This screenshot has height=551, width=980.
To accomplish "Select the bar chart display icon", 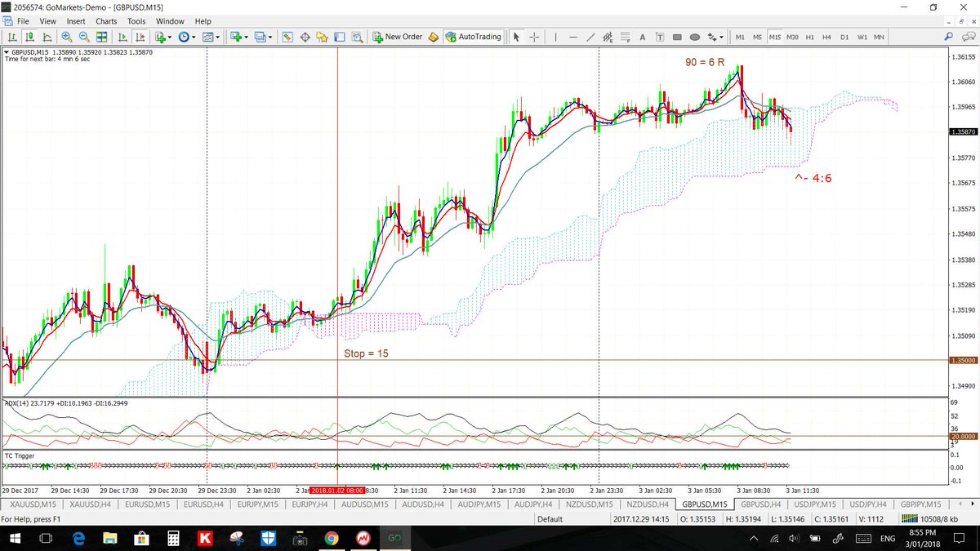I will point(12,37).
